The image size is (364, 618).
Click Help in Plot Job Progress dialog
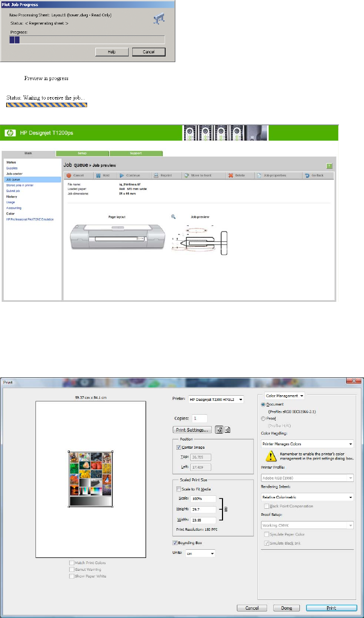click(111, 52)
